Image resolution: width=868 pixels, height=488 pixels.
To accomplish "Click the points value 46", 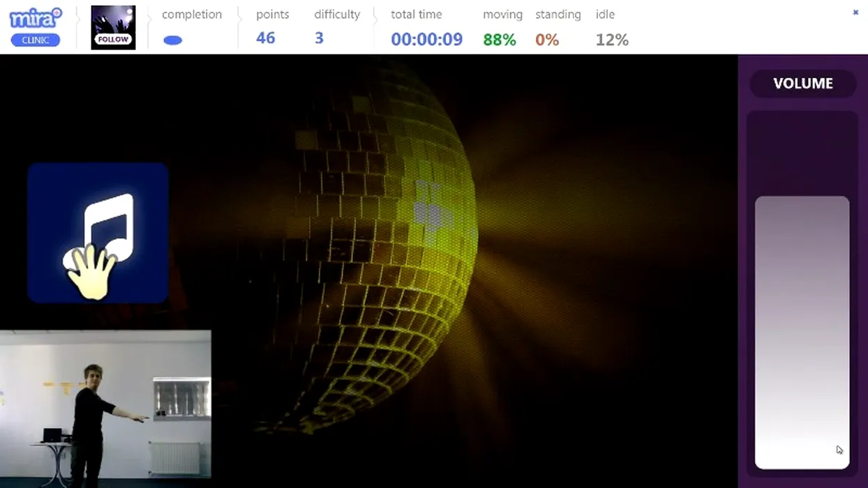I will 265,38.
